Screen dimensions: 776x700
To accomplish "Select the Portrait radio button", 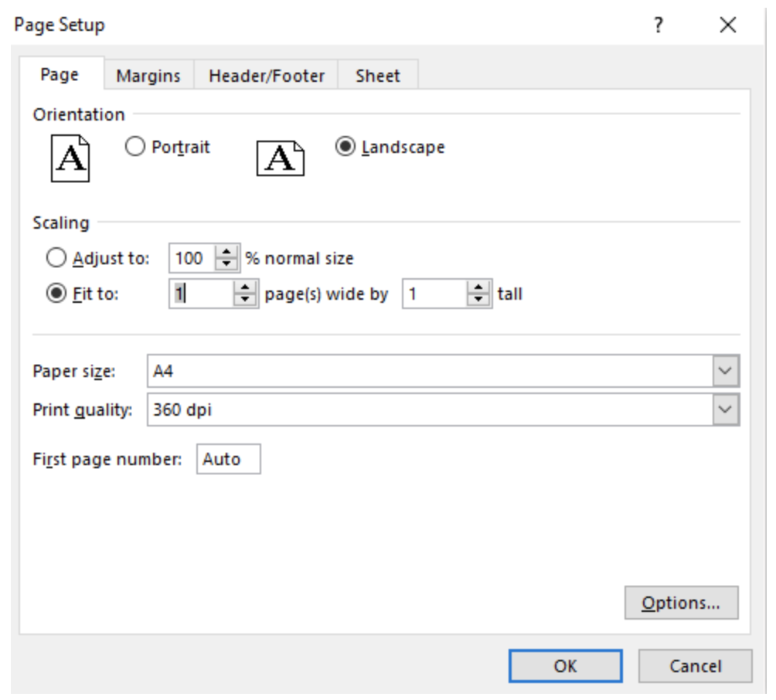I will tap(134, 147).
